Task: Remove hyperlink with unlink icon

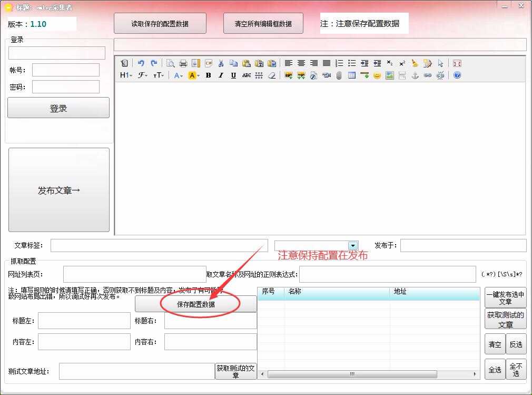Action: tap(440, 75)
